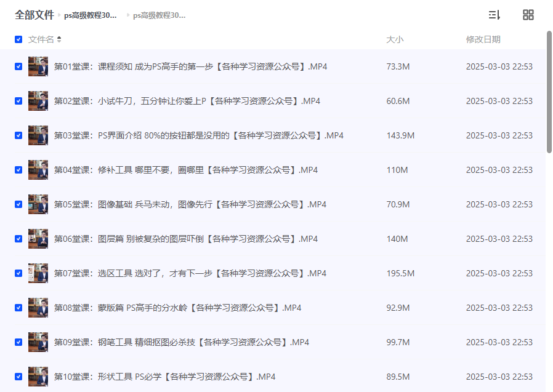553x392 pixels.
Task: Uncheck the checkbox for 第06堂课 file
Action: [x=18, y=239]
